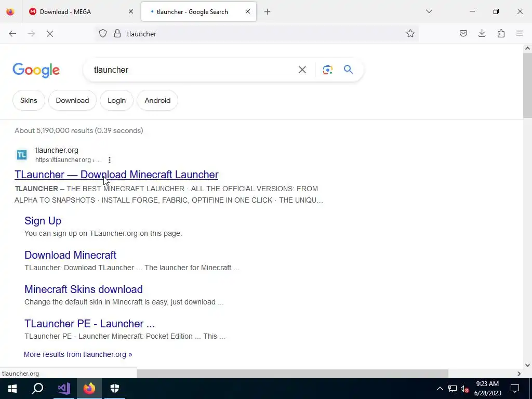
Task: Click the horizontal scrollbar thumb
Action: [292, 374]
